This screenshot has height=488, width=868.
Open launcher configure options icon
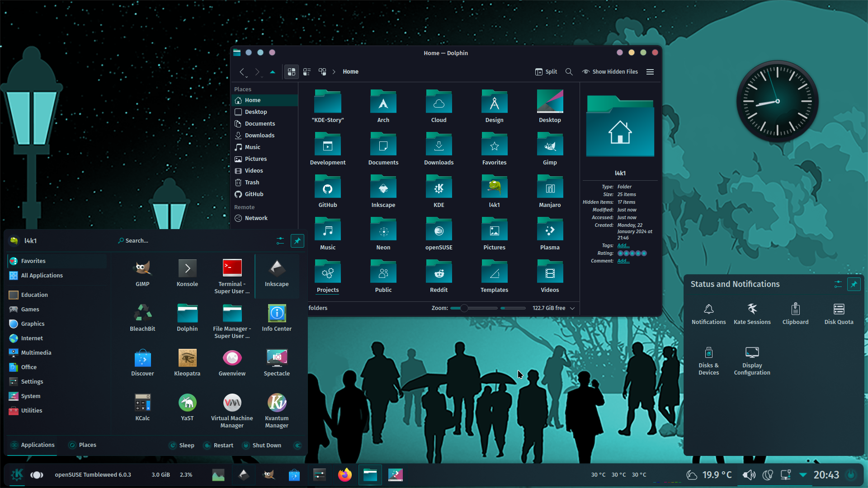(280, 241)
